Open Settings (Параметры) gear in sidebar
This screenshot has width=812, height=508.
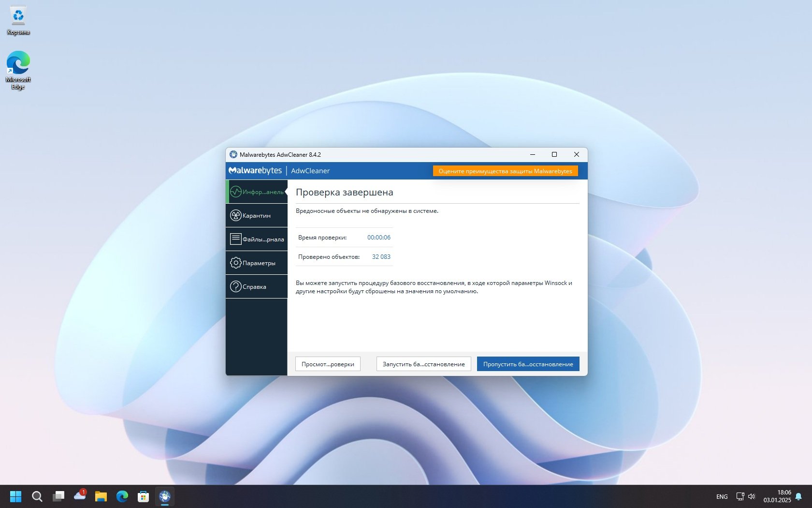tap(257, 263)
